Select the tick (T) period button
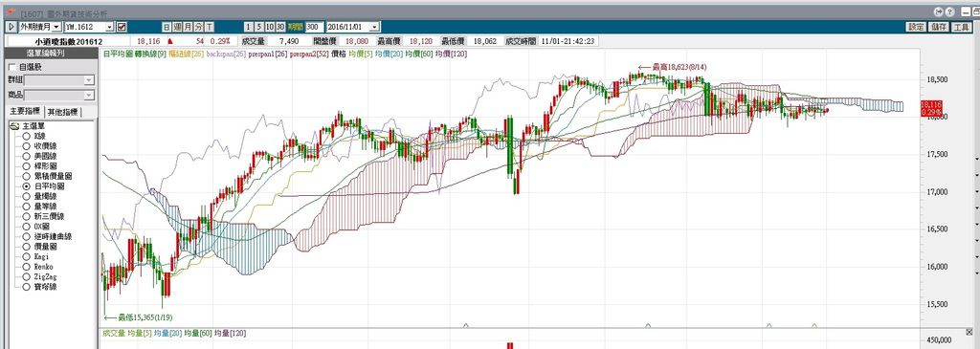This screenshot has height=349, width=980. pyautogui.click(x=210, y=27)
